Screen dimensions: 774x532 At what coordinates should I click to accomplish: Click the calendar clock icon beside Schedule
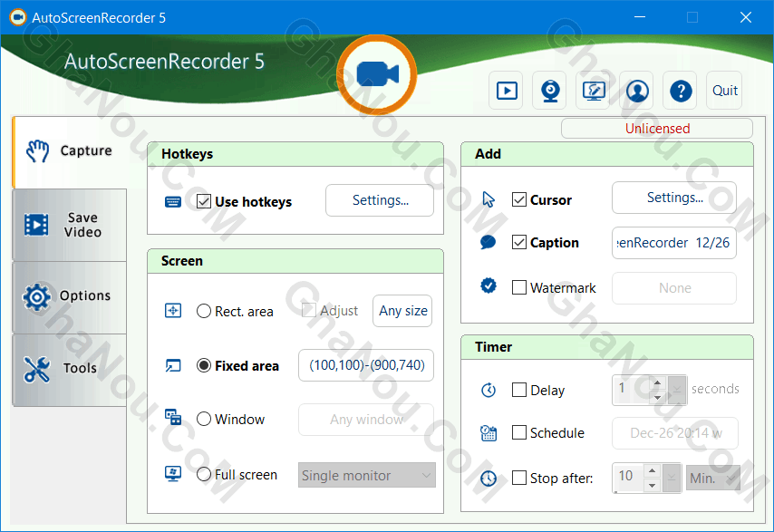tap(489, 433)
